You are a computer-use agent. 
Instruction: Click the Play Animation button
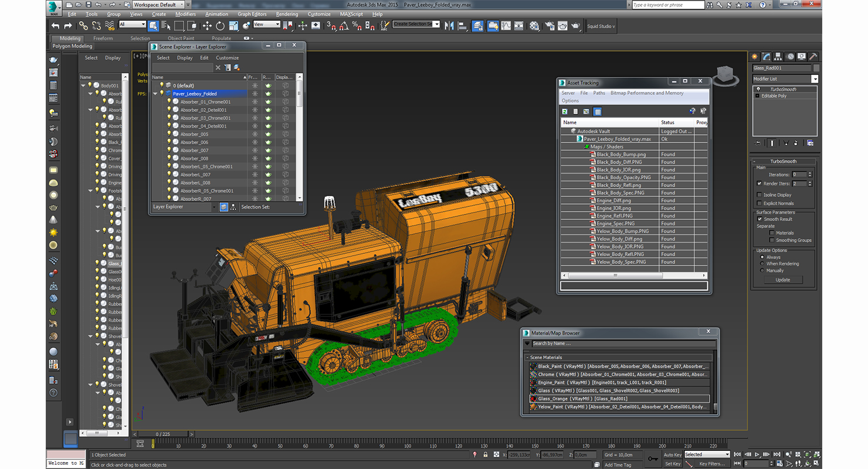[x=757, y=454]
